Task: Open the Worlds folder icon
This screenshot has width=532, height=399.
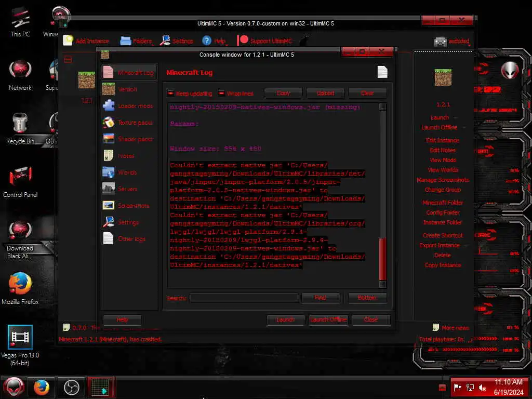Action: pyautogui.click(x=108, y=172)
